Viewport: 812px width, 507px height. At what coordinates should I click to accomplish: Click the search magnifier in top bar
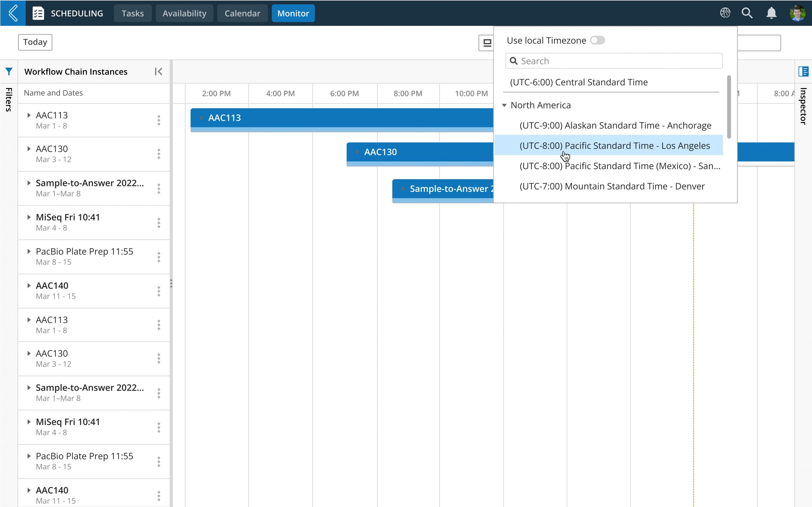pos(747,13)
